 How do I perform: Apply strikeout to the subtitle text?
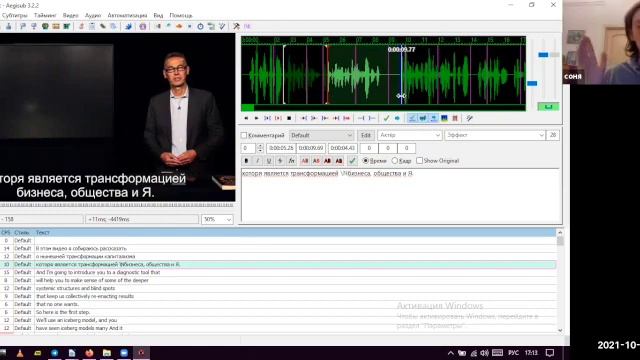pyautogui.click(x=280, y=161)
